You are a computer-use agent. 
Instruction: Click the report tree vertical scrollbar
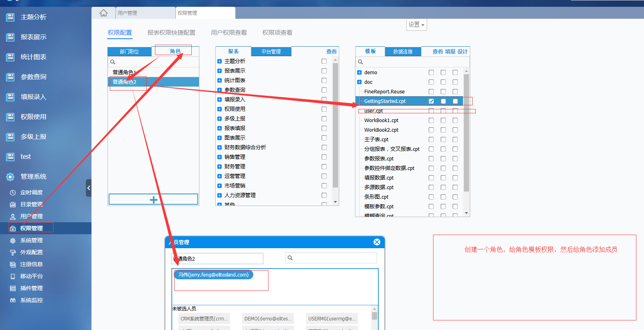(x=335, y=125)
